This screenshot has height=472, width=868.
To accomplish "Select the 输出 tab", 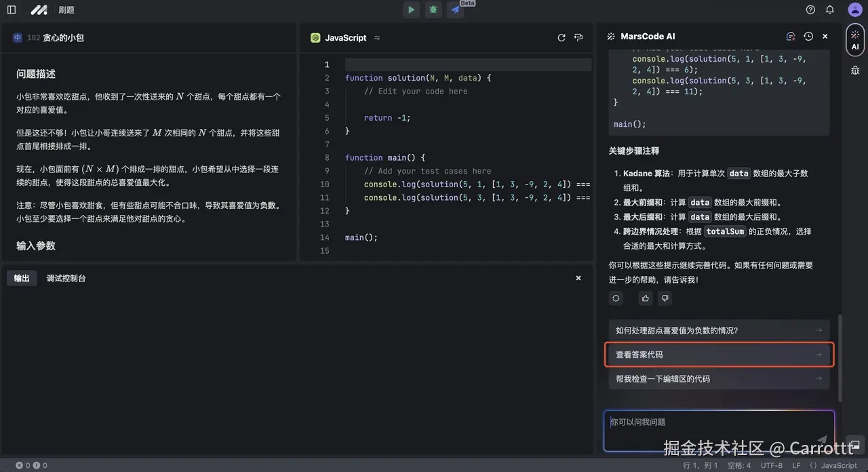I will pyautogui.click(x=22, y=278).
